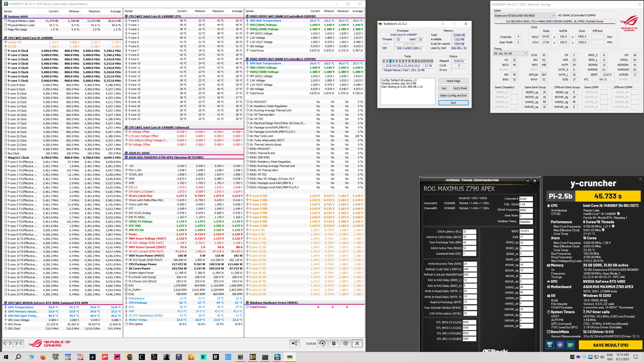
Task: Open the orange V icon on taskbar
Action: tap(191, 357)
